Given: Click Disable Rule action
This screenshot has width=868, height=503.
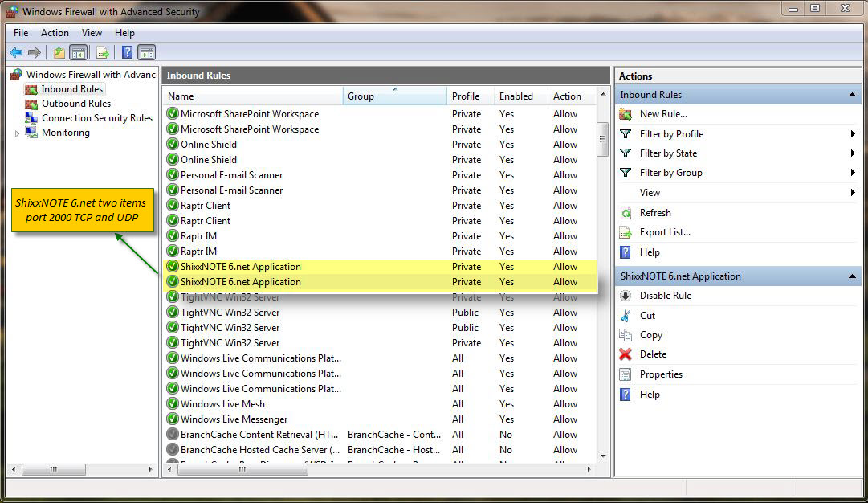Looking at the screenshot, I should [x=666, y=295].
